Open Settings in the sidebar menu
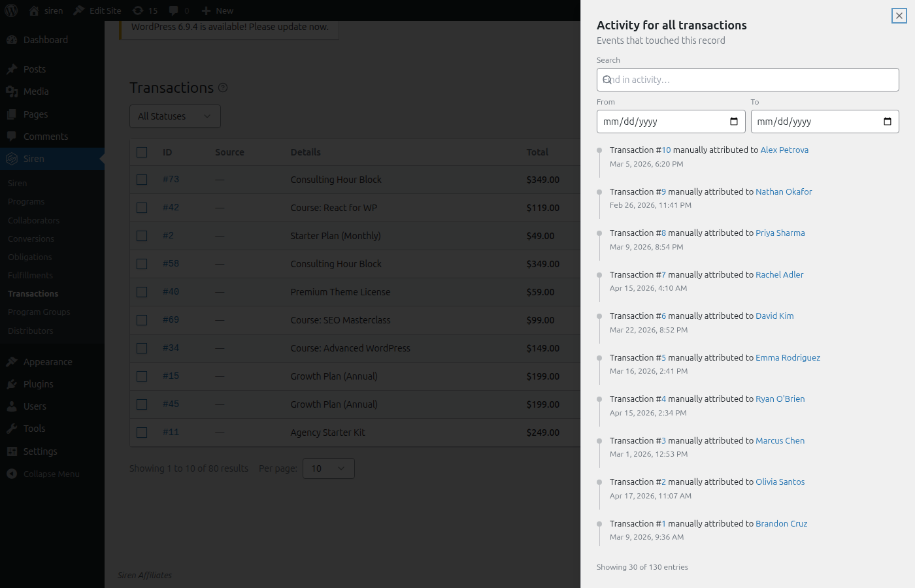The image size is (915, 588). point(14,451)
